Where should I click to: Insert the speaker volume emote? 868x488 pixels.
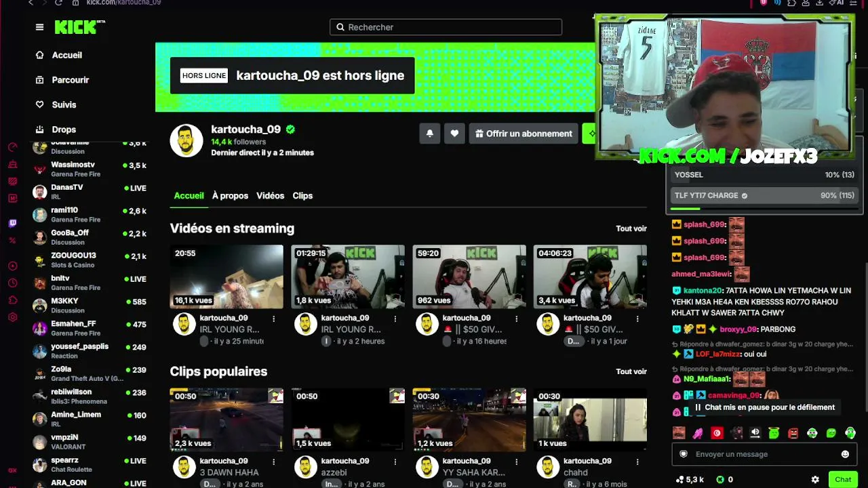(755, 433)
